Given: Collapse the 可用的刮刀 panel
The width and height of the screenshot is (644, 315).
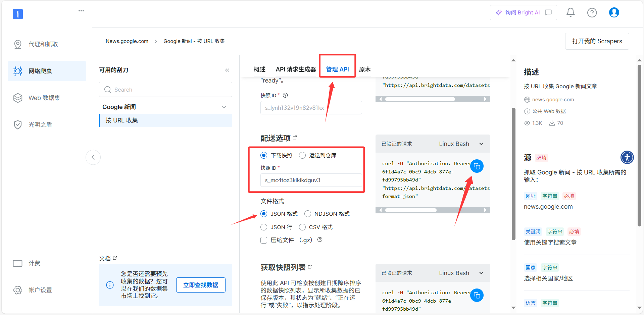Looking at the screenshot, I should [227, 70].
